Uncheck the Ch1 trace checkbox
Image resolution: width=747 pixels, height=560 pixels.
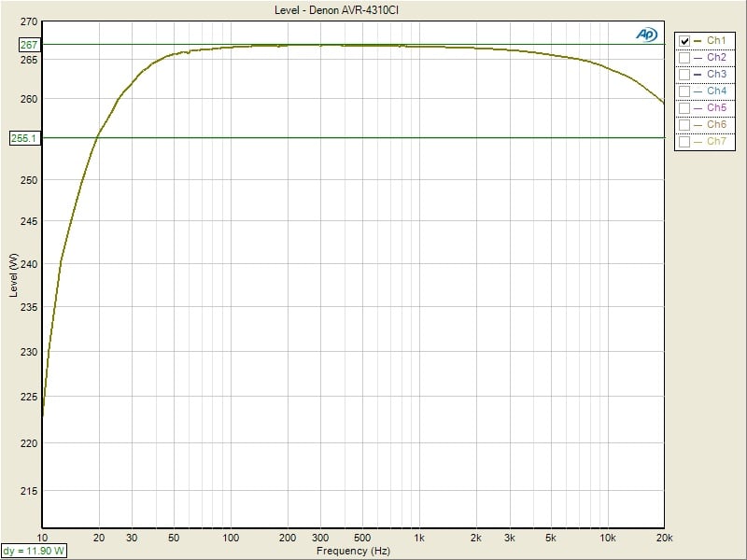point(685,41)
